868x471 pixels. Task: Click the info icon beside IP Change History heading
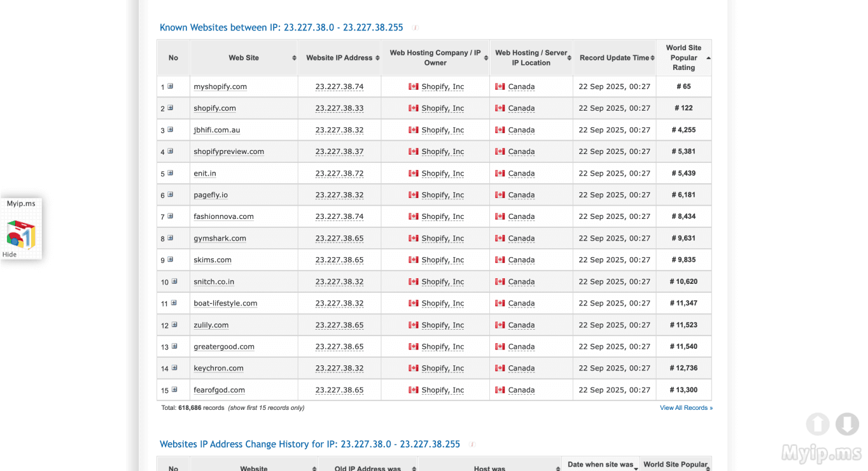pos(471,444)
